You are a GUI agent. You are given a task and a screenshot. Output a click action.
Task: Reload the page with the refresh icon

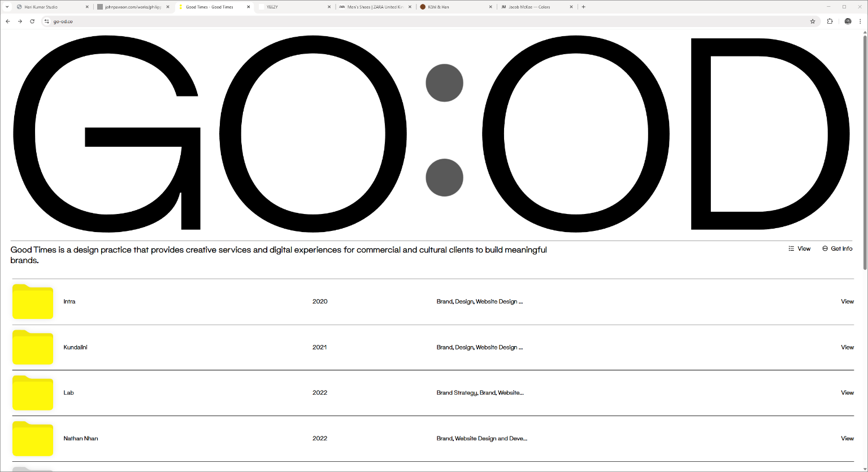(x=32, y=21)
